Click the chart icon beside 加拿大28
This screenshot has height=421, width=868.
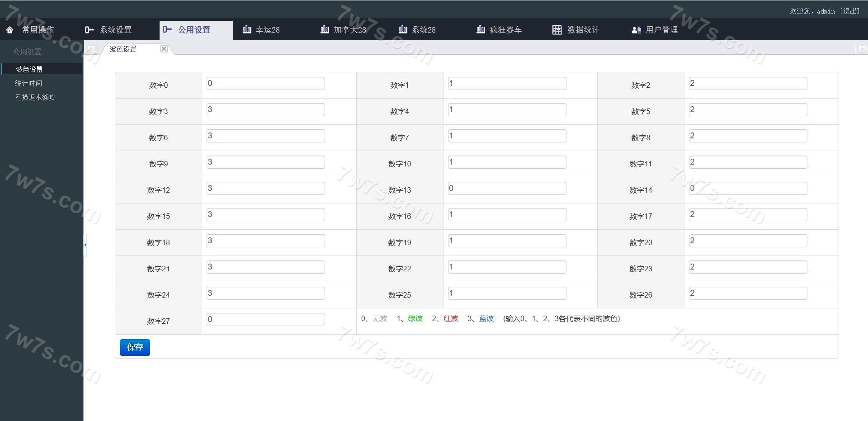point(325,29)
